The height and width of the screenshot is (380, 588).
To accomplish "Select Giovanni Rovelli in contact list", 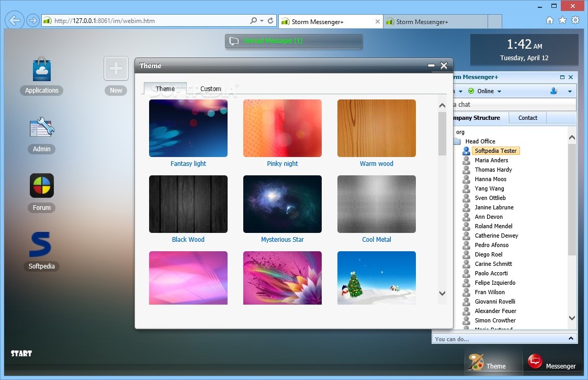I will (495, 301).
